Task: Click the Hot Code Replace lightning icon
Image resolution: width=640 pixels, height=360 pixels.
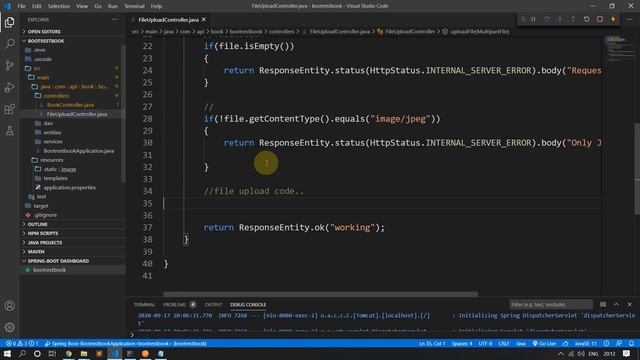Action: pyautogui.click(x=613, y=19)
